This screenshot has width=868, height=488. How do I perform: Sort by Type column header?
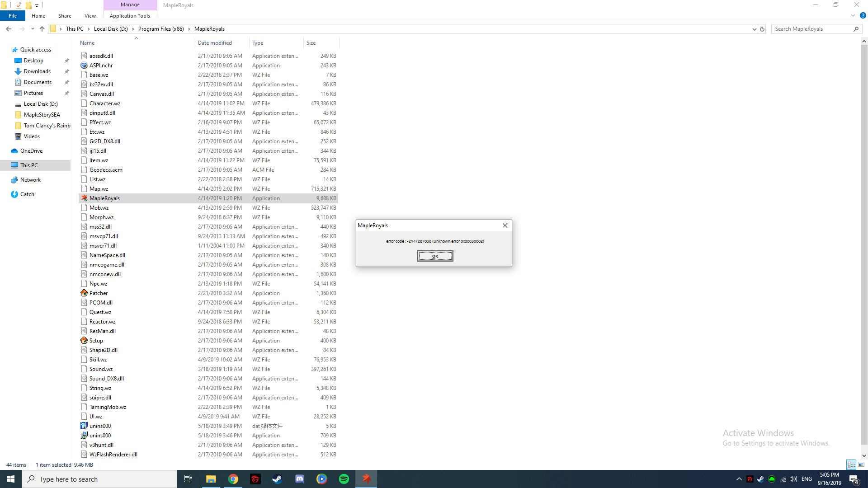[x=276, y=43]
